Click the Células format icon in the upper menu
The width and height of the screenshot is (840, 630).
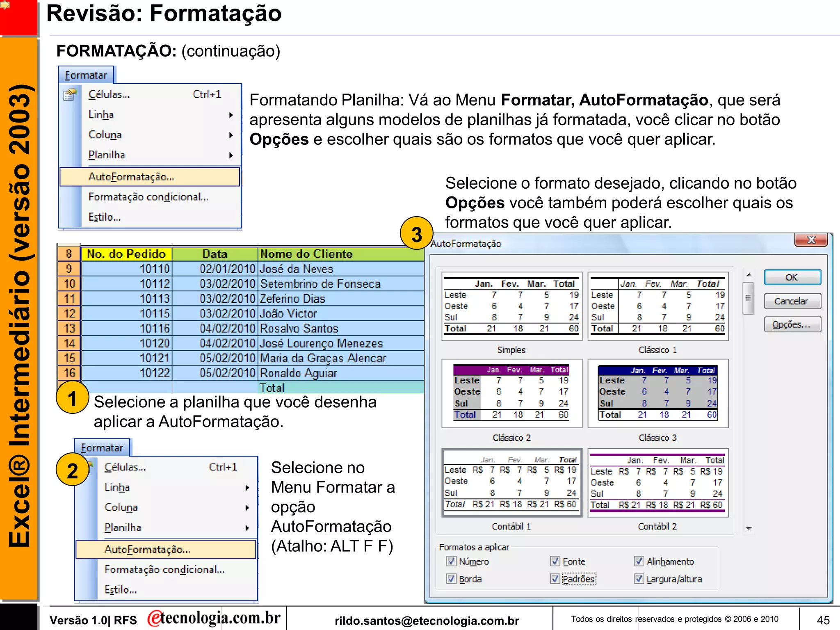[x=71, y=95]
